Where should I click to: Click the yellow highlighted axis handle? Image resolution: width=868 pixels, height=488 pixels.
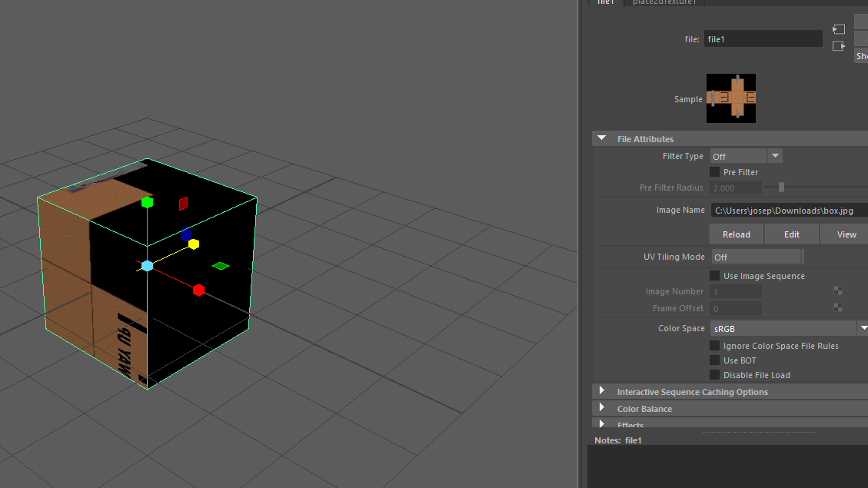(194, 244)
